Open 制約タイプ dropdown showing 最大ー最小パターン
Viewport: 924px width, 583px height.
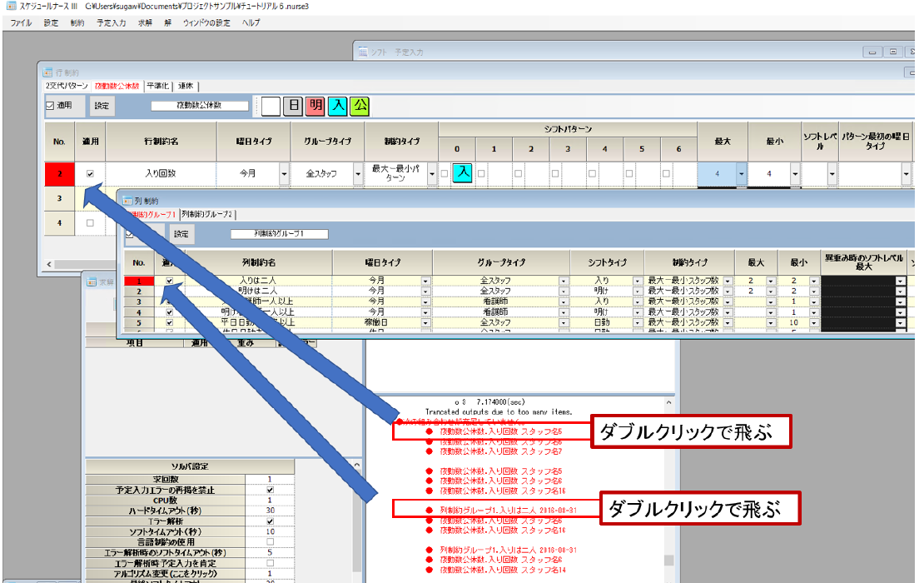pos(432,174)
